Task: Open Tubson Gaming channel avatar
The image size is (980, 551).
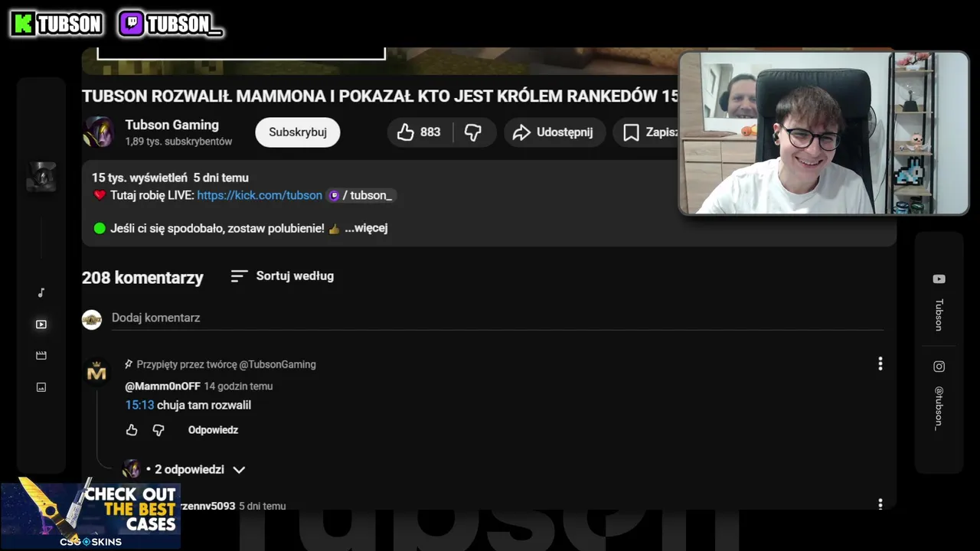Action: point(98,132)
